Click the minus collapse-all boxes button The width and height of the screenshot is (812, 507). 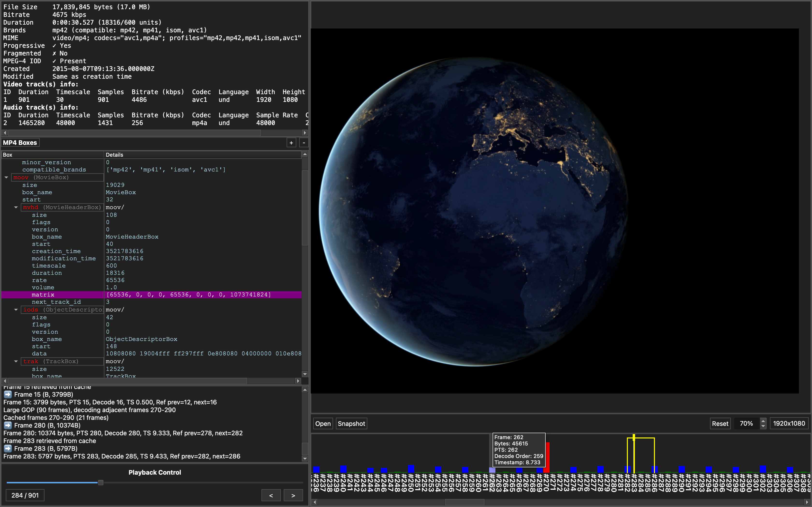click(304, 143)
